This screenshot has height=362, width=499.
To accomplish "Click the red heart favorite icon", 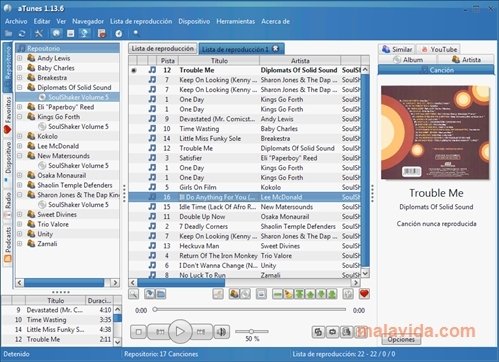I will (x=364, y=294).
